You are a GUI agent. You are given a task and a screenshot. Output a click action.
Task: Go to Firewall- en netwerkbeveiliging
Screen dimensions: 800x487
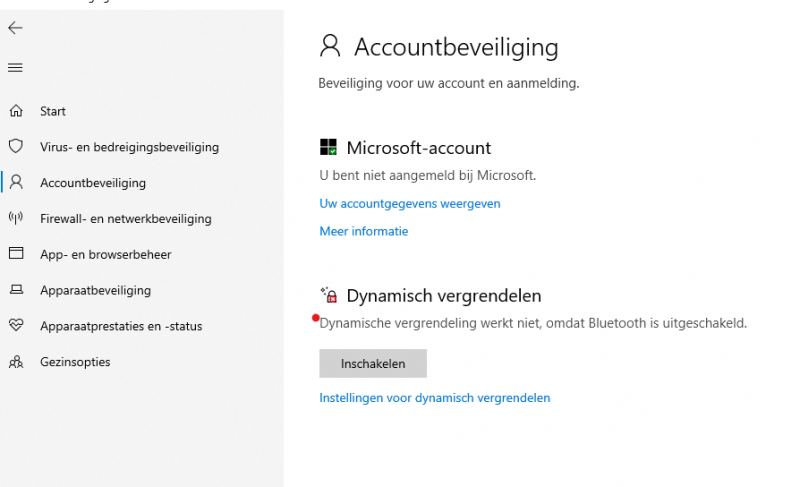click(125, 218)
